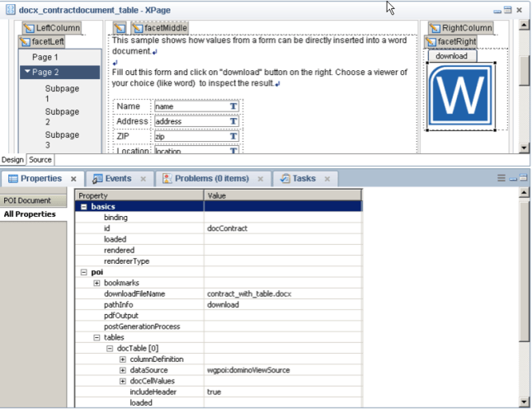532x409 pixels.
Task: Switch to the Source tab
Action: (x=40, y=159)
